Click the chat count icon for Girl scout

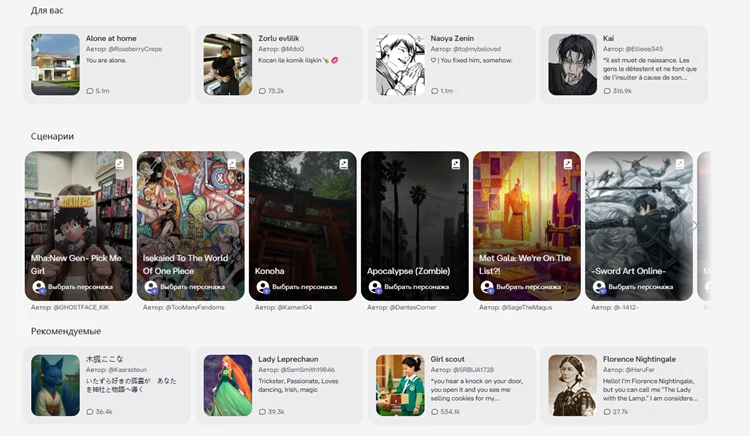pyautogui.click(x=434, y=412)
